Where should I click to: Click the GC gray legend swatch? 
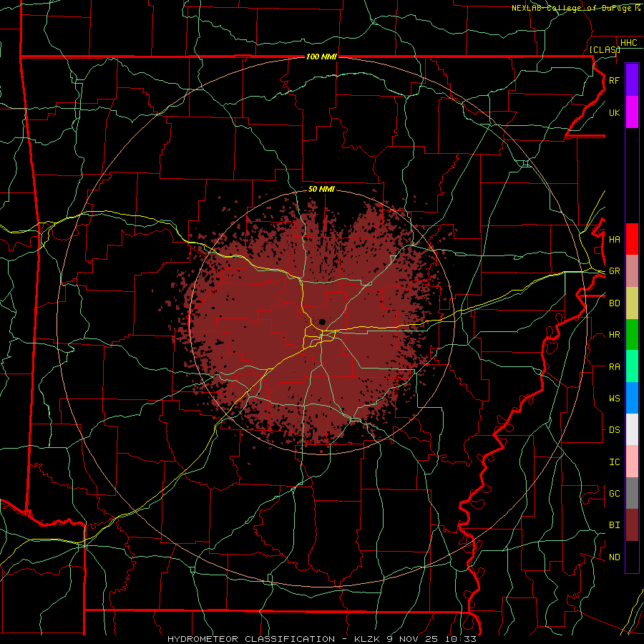(632, 493)
